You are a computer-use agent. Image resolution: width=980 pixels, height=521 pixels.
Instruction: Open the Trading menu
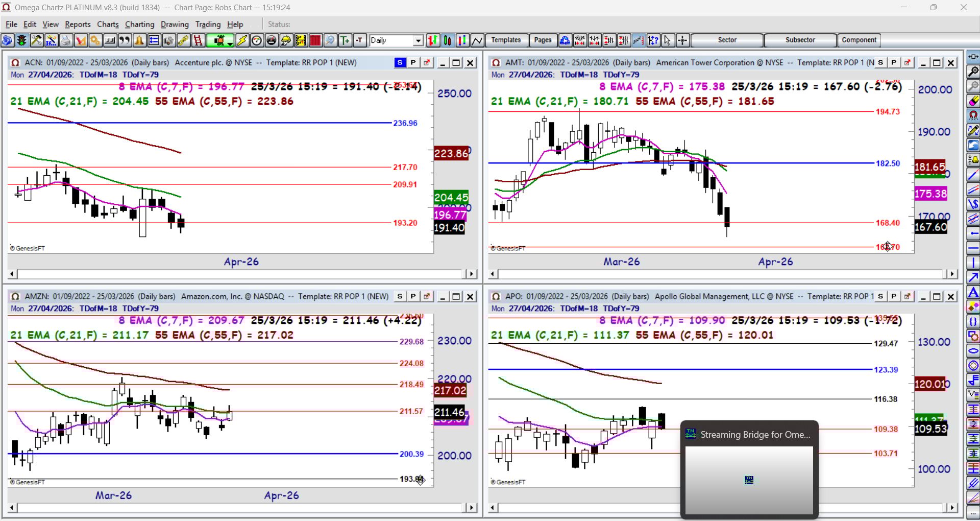(208, 24)
